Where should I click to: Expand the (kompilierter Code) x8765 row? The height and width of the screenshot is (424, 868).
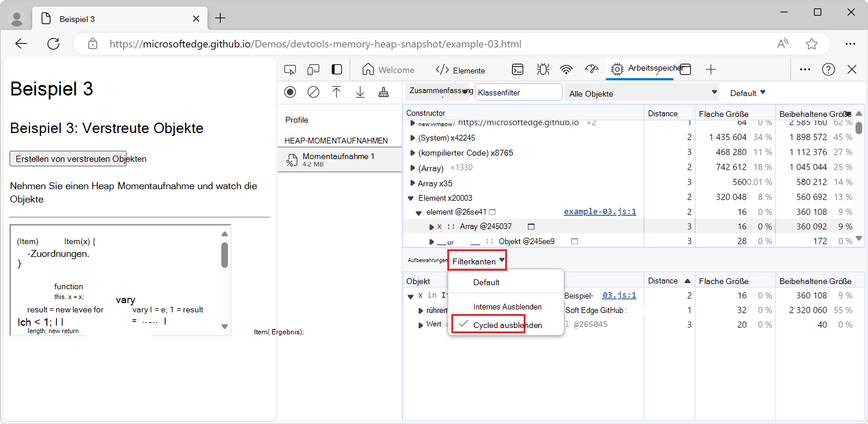pyautogui.click(x=413, y=153)
